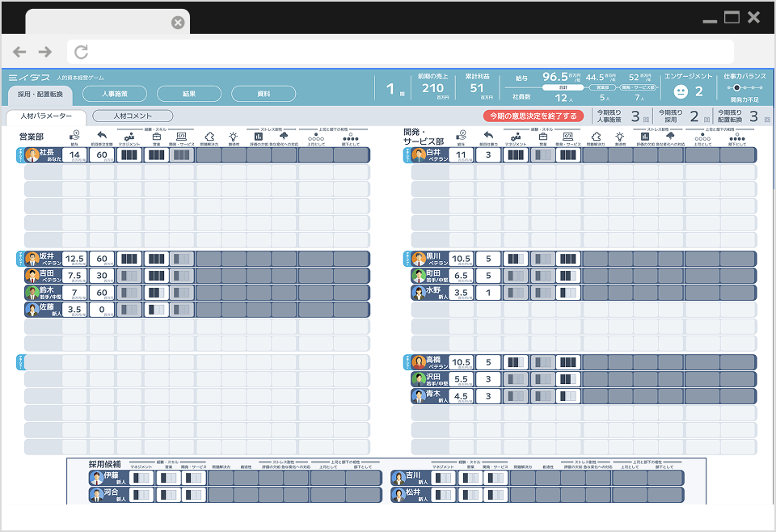
Task: Close the browser tab
Action: pos(178,23)
